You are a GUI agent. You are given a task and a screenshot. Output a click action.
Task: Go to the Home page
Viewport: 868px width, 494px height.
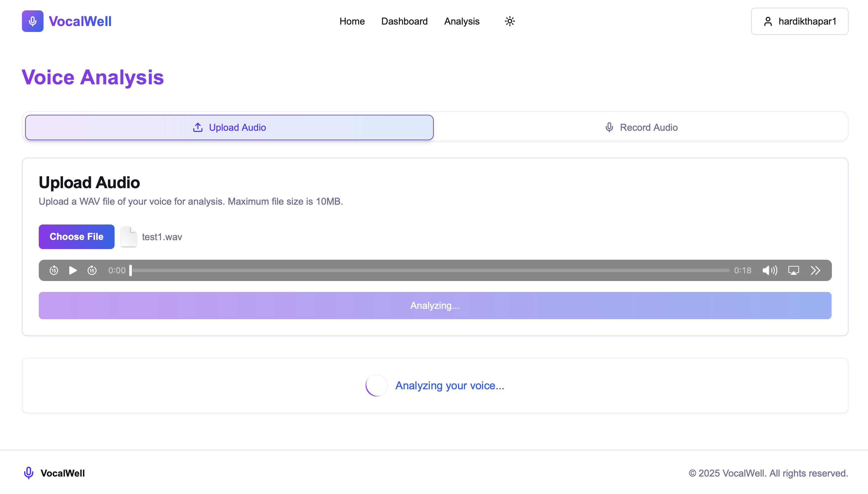pos(352,21)
